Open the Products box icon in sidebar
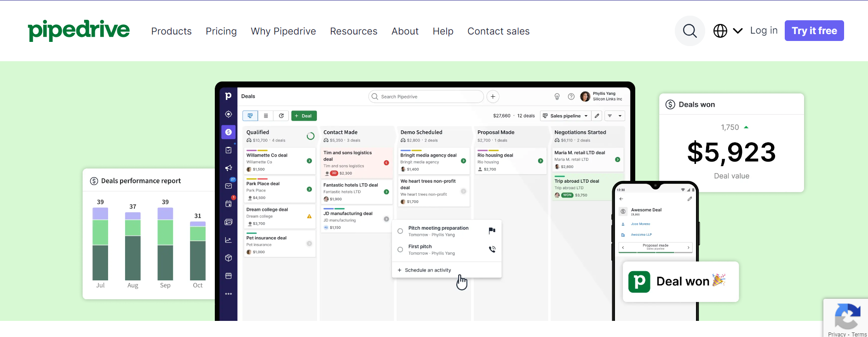 click(228, 258)
